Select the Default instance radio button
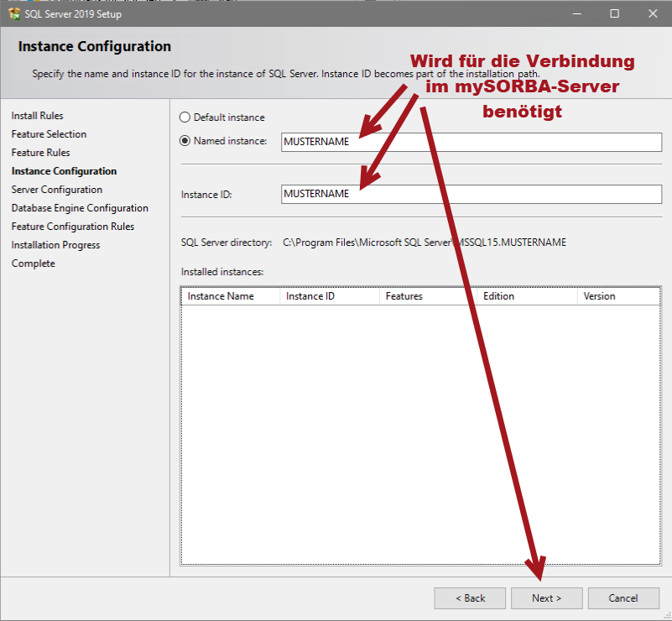 click(x=185, y=117)
